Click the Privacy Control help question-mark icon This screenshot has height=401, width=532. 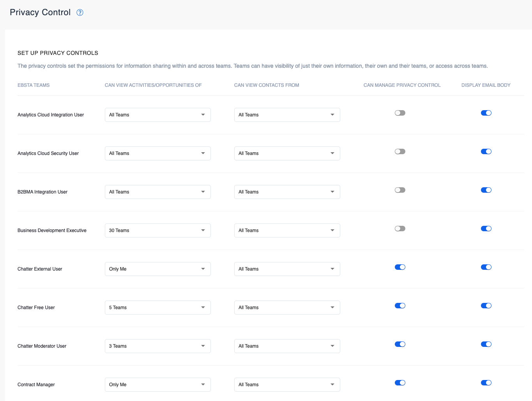[80, 12]
